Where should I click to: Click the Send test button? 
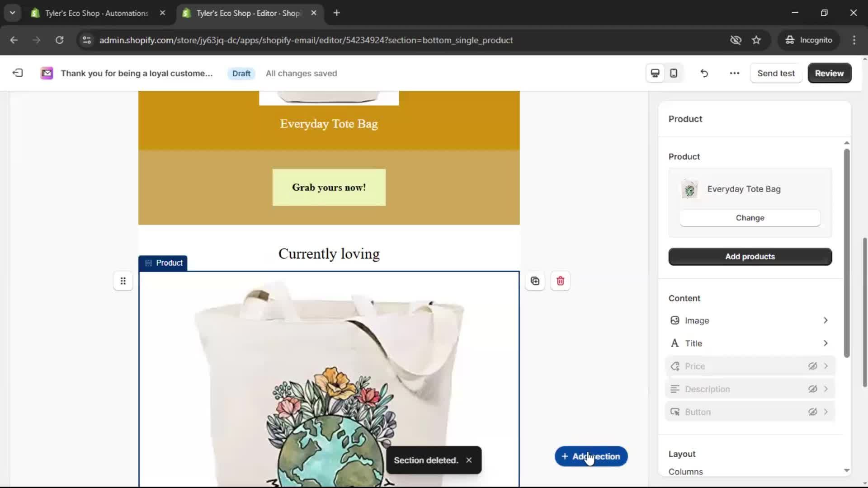pyautogui.click(x=776, y=73)
